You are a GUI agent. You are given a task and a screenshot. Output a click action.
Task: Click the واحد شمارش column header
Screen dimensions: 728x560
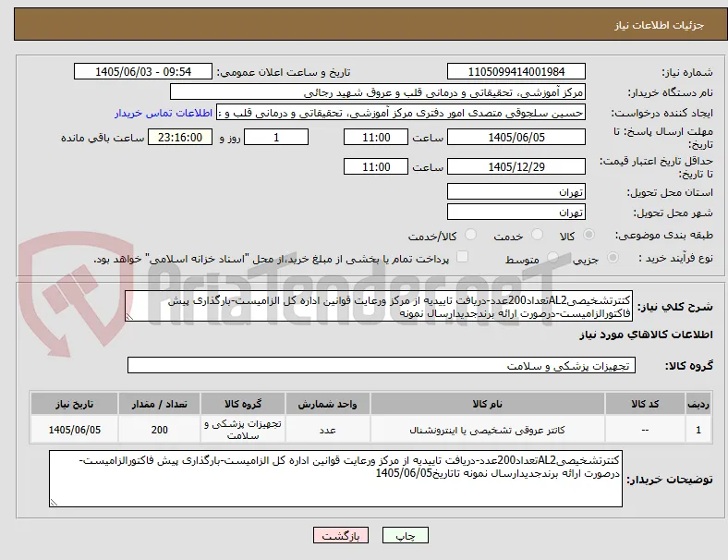[x=328, y=404]
